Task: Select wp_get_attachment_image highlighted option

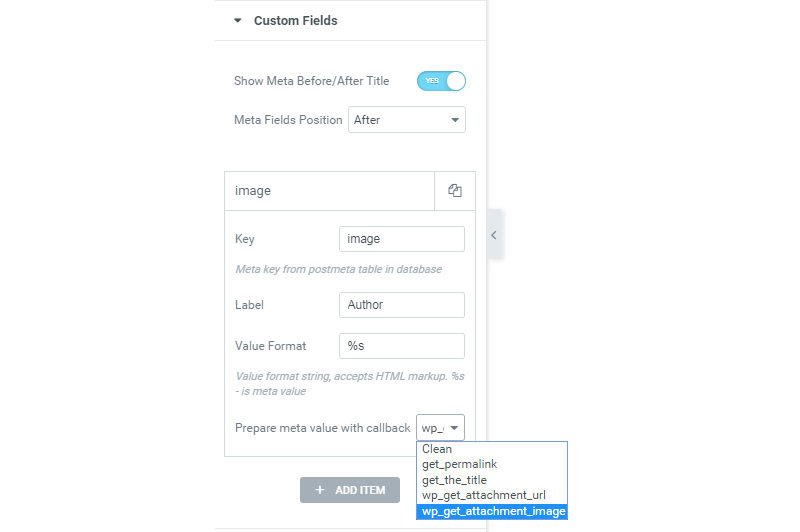Action: pyautogui.click(x=492, y=511)
